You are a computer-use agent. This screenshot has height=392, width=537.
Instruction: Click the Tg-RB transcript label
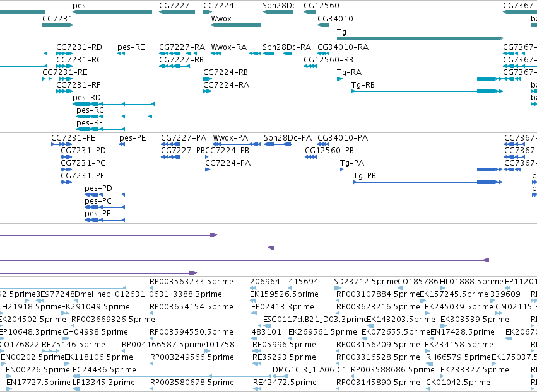363,85
